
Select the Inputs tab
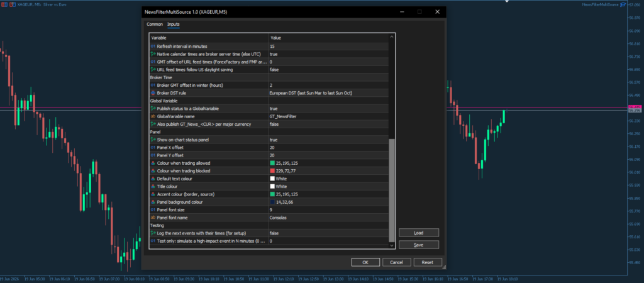point(174,25)
